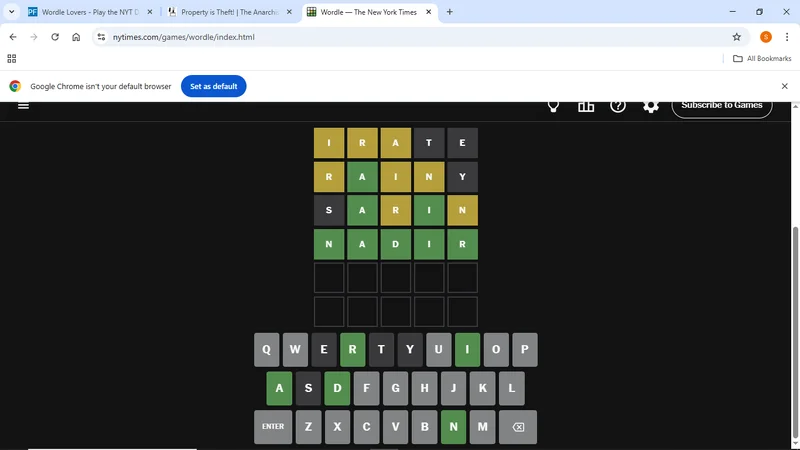Screen dimensions: 800x450
Task: Close the Wordle New York Times tab
Action: (x=429, y=12)
